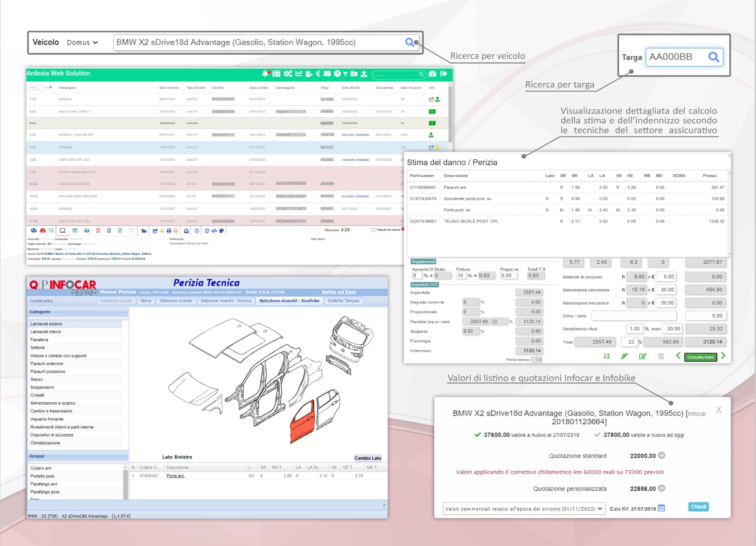The width and height of the screenshot is (756, 546).
Task: Click the funnel filter icon
Action: (345, 74)
